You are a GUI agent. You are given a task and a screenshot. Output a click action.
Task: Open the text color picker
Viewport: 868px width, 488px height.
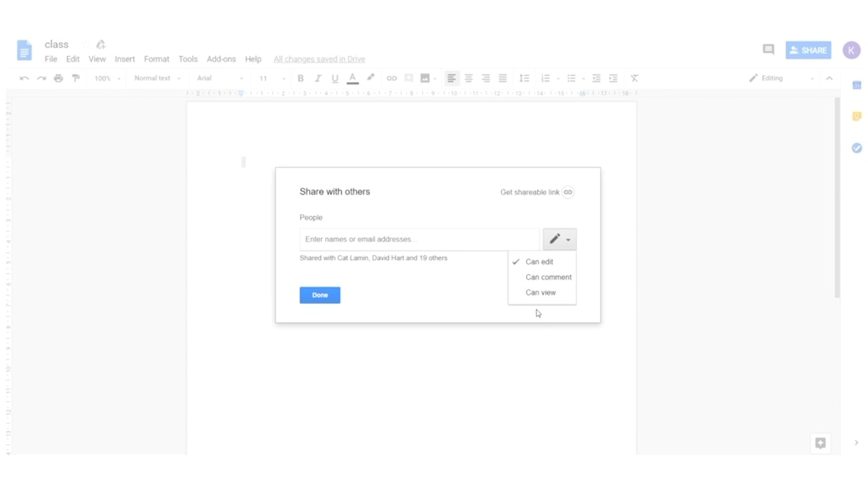[352, 79]
